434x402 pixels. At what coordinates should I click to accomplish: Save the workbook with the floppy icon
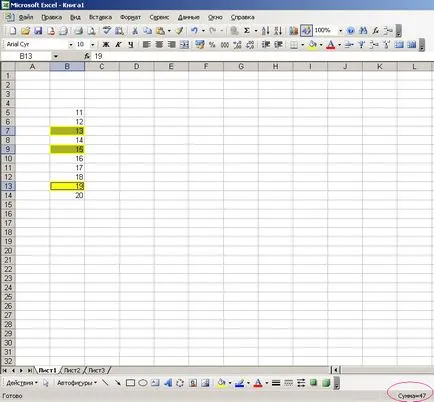38,31
